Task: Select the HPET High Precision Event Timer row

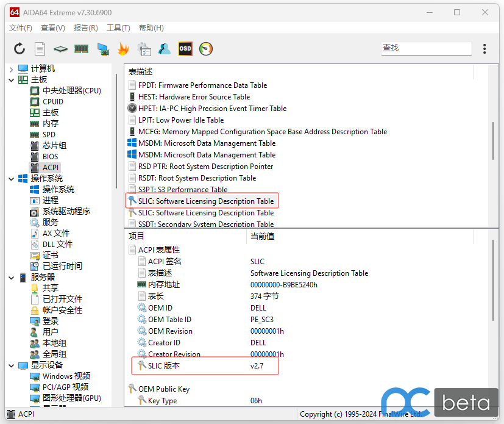Action: click(207, 109)
